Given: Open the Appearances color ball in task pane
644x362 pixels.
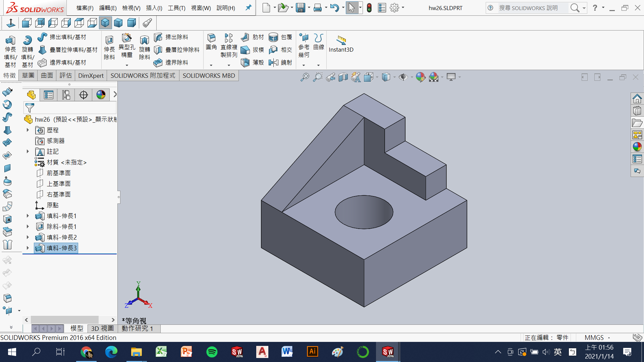Looking at the screenshot, I should [637, 146].
